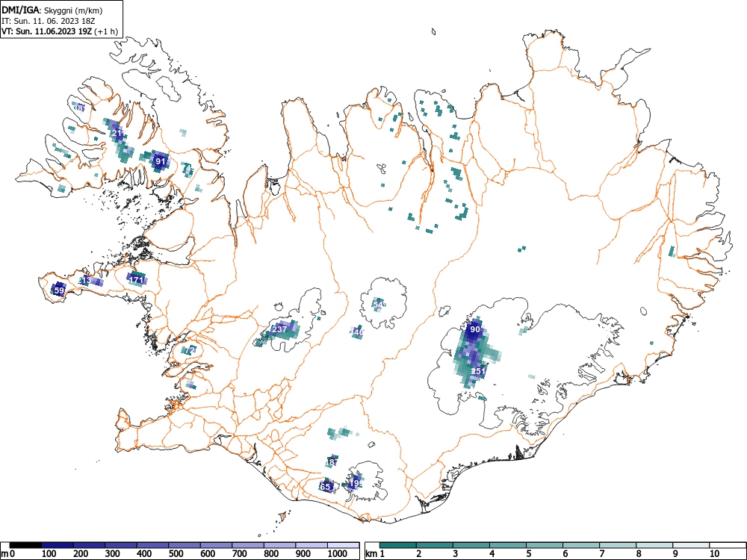Select the '900' m legend label
747x560 pixels.
point(303,553)
